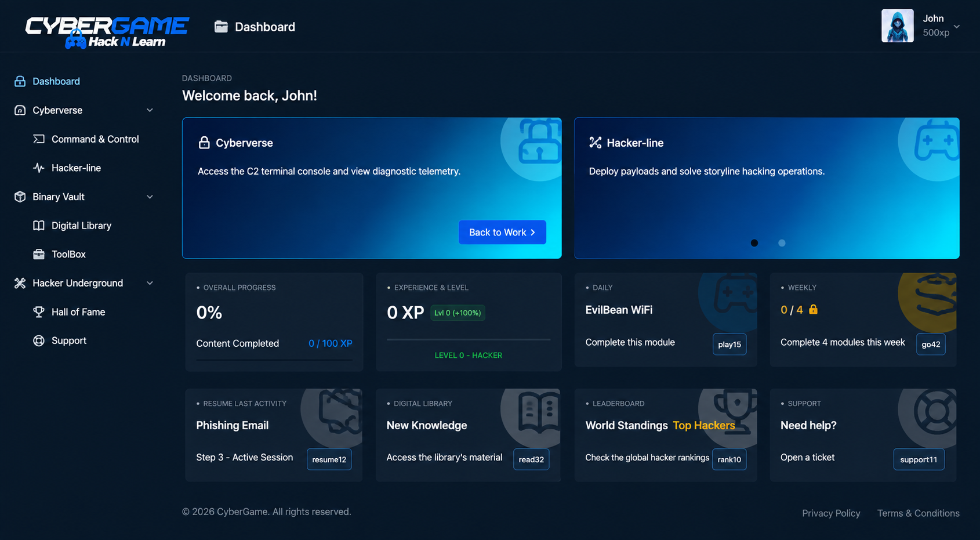Open Command & Control from sidebar

tap(95, 139)
